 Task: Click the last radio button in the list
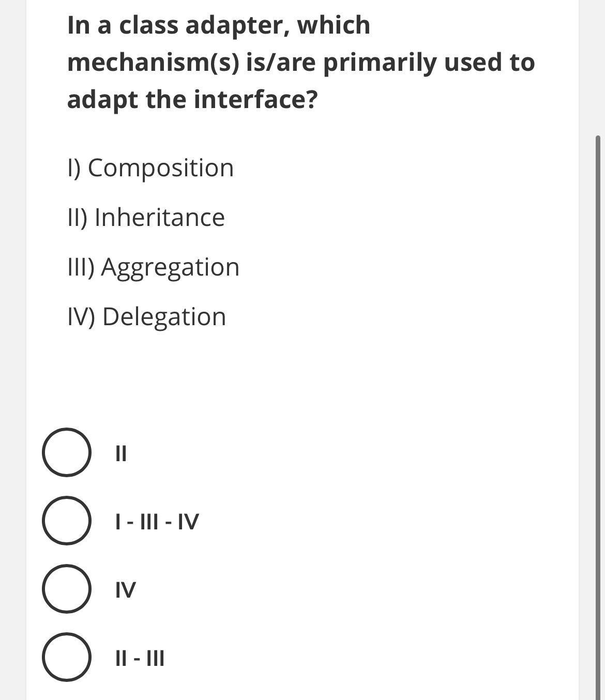point(67,658)
